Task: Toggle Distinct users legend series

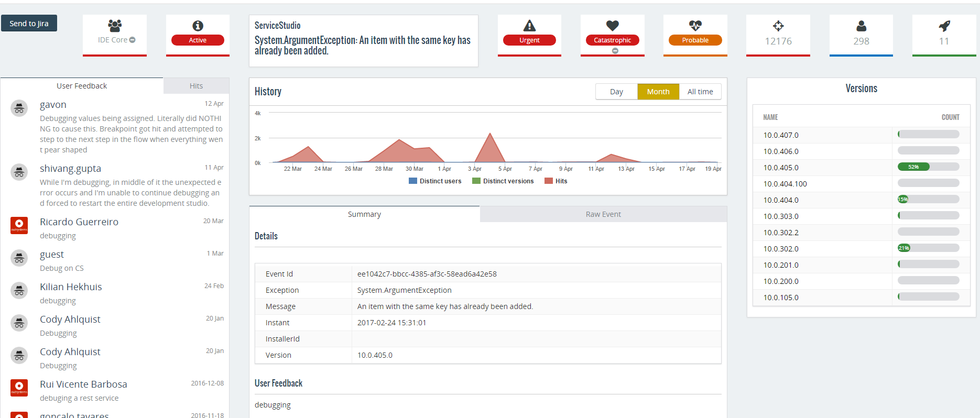Action: [x=435, y=181]
